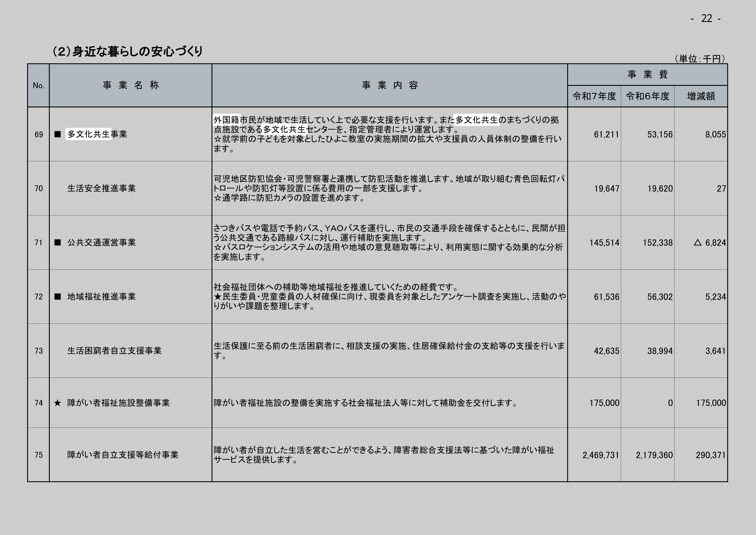The width and height of the screenshot is (756, 535).
Task: Click the value 5,234
Action: 715,297
